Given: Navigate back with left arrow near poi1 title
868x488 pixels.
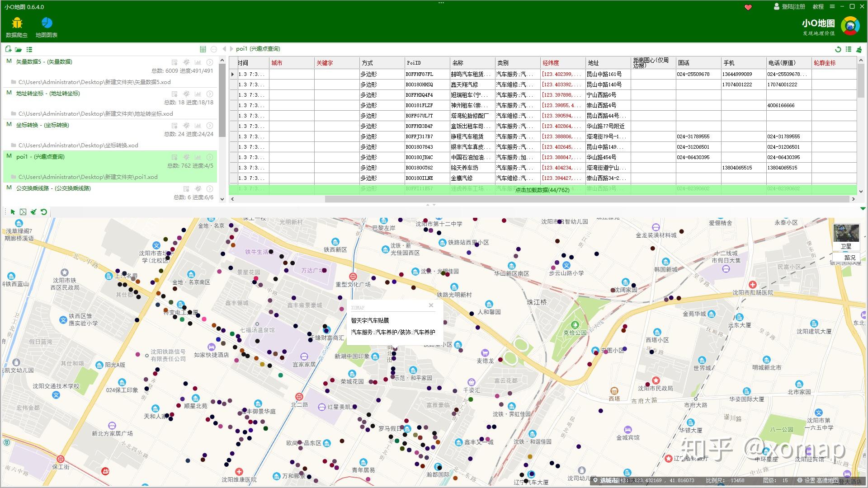Looking at the screenshot, I should 224,49.
